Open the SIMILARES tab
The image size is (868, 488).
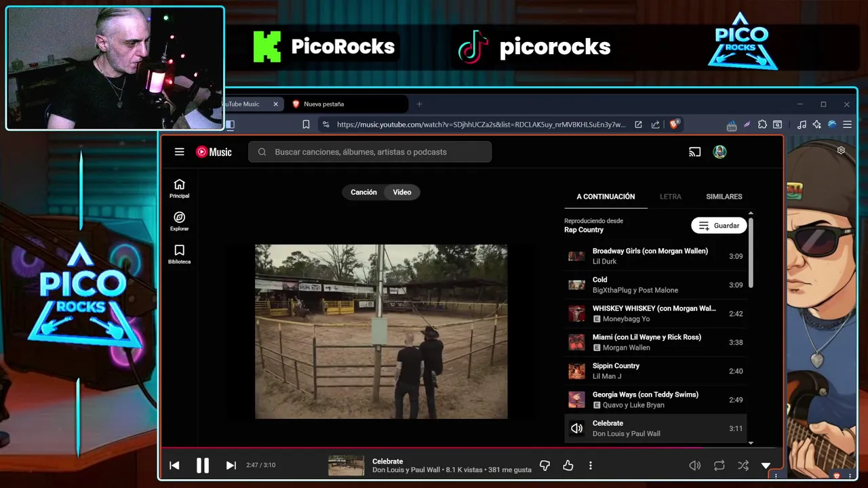[x=724, y=197]
